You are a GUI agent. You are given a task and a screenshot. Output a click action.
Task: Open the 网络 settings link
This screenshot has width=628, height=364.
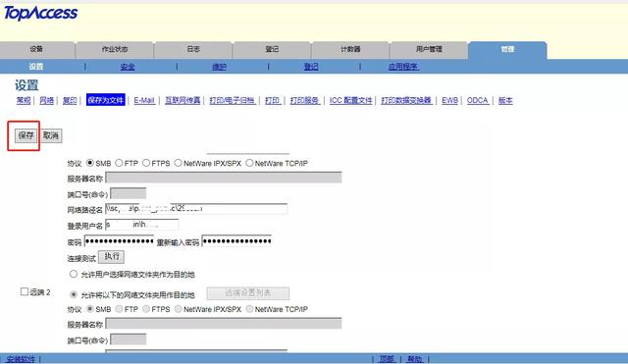[46, 100]
